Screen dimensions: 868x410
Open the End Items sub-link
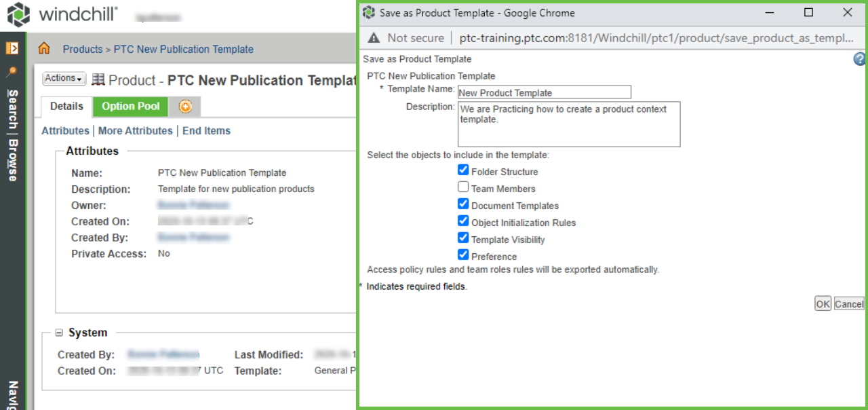pos(207,131)
